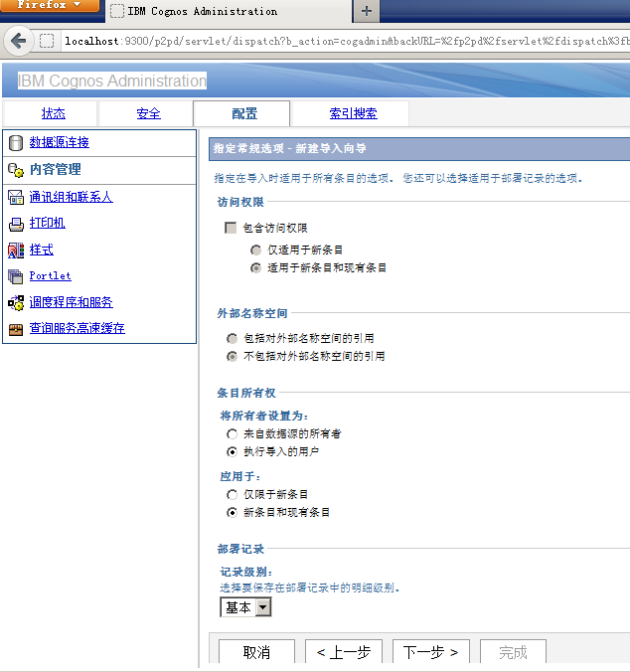Switch to the 状态 tab

[x=54, y=113]
